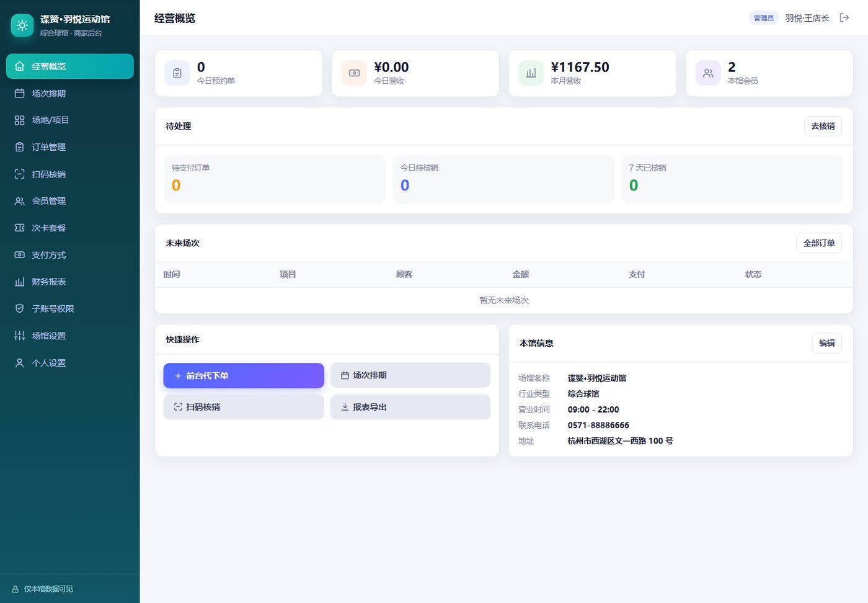Click the lock icon beside 仅本馆数据可见

point(15,589)
